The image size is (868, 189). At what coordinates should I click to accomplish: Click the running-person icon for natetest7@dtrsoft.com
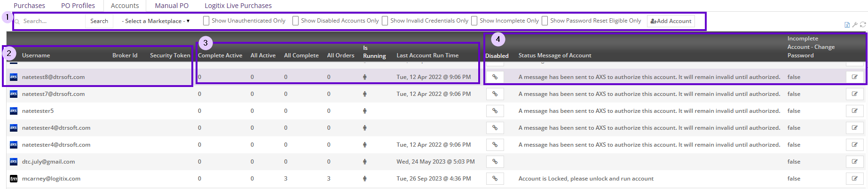click(364, 94)
